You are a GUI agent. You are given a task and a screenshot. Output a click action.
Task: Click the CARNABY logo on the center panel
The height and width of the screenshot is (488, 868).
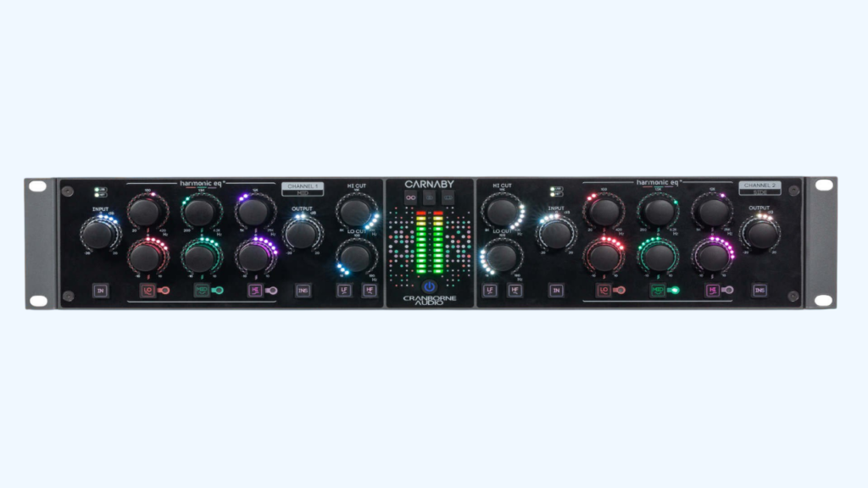(429, 184)
